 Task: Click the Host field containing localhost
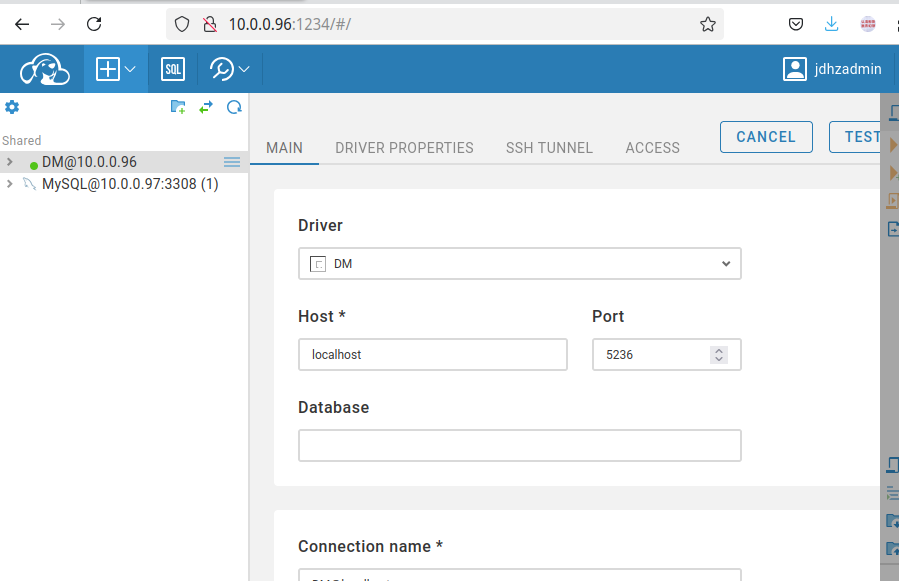click(433, 354)
